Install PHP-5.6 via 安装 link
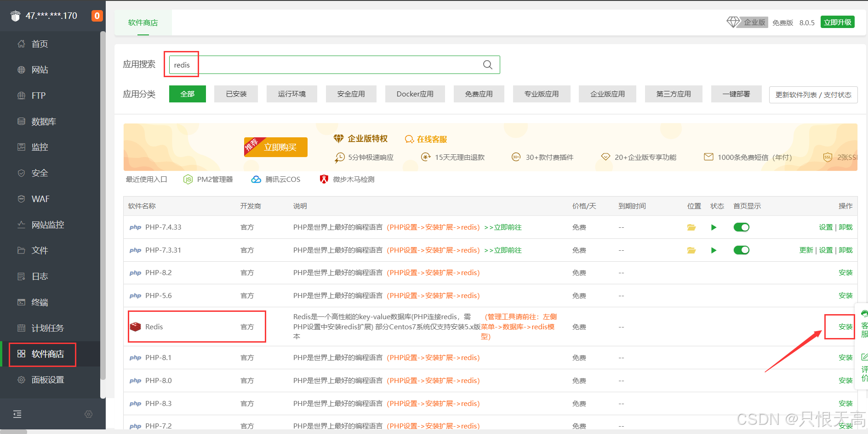Viewport: 868px width, 434px height. 845,296
